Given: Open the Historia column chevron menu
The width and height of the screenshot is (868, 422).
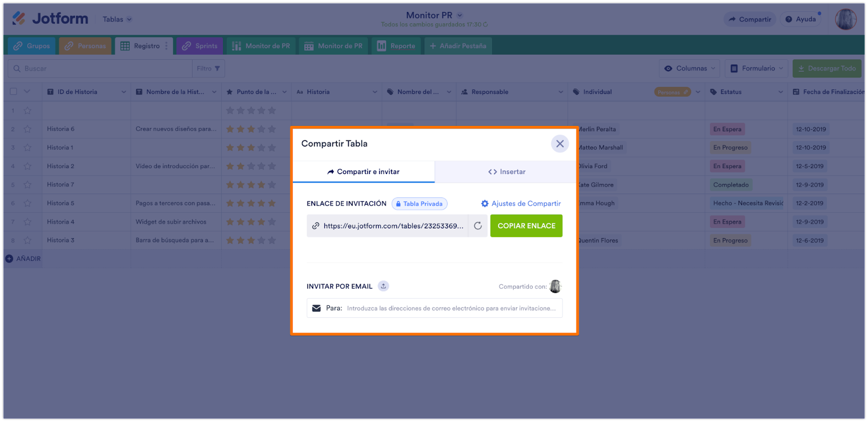Looking at the screenshot, I should 375,92.
